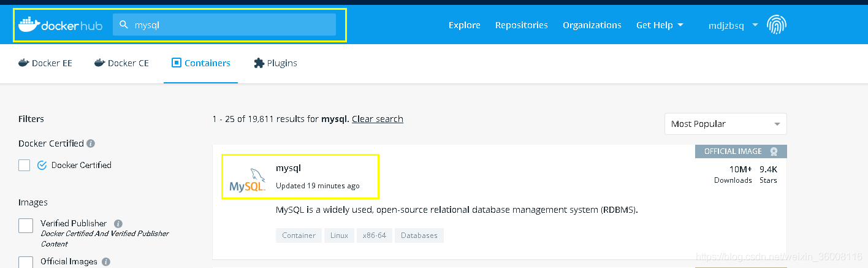The height and width of the screenshot is (268, 868).
Task: Click the fingerprint avatar icon
Action: pos(777,25)
